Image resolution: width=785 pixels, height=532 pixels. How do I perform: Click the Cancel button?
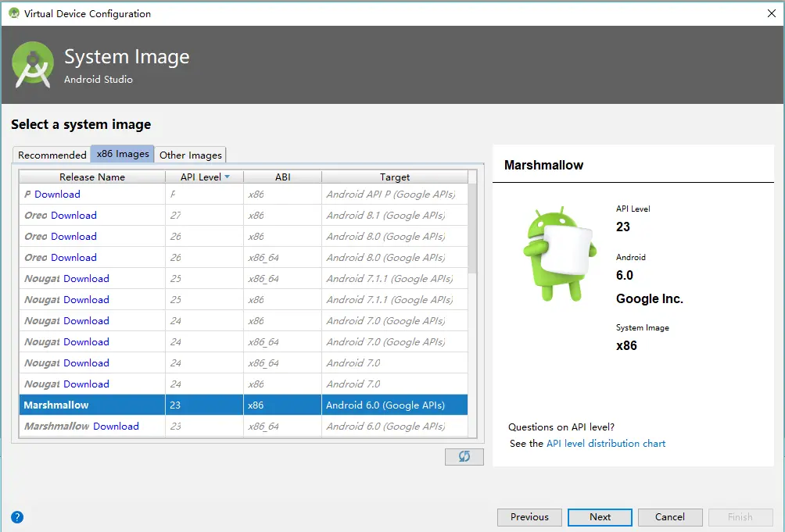(x=670, y=517)
